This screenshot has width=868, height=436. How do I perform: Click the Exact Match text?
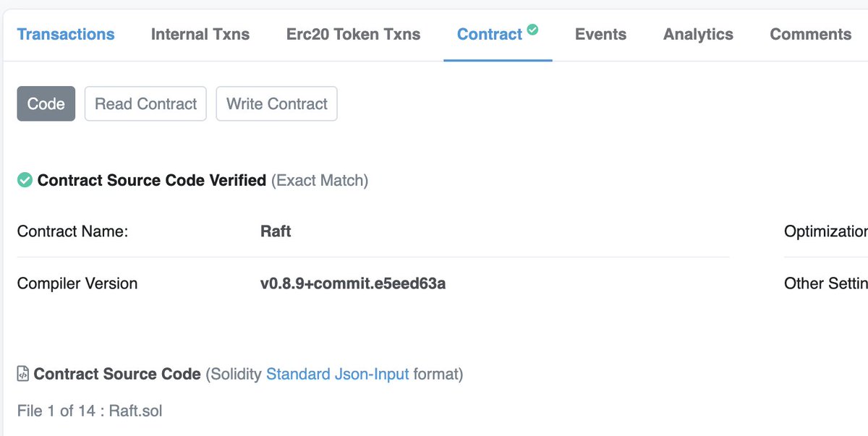pos(320,180)
